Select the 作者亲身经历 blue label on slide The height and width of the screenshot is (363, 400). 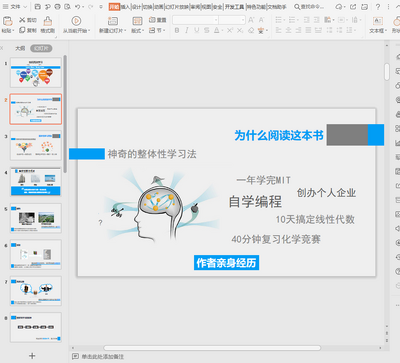(226, 263)
